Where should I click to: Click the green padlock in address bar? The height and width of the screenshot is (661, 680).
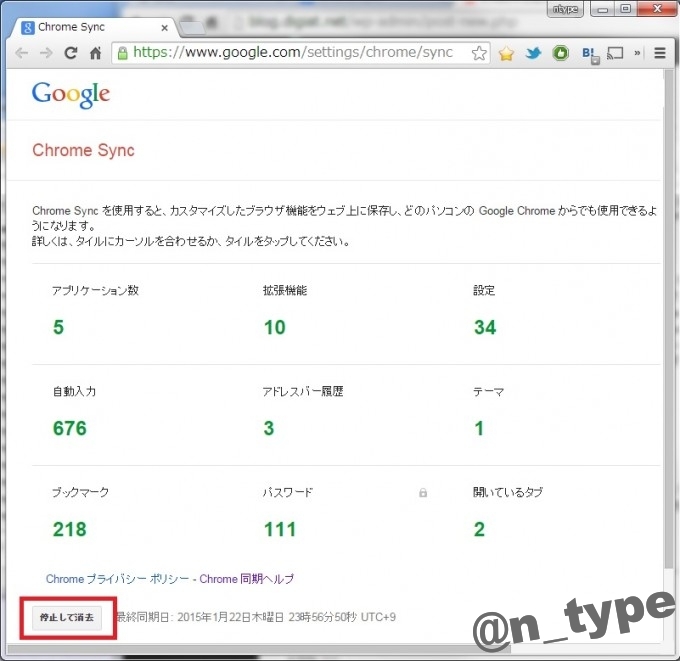click(x=123, y=53)
